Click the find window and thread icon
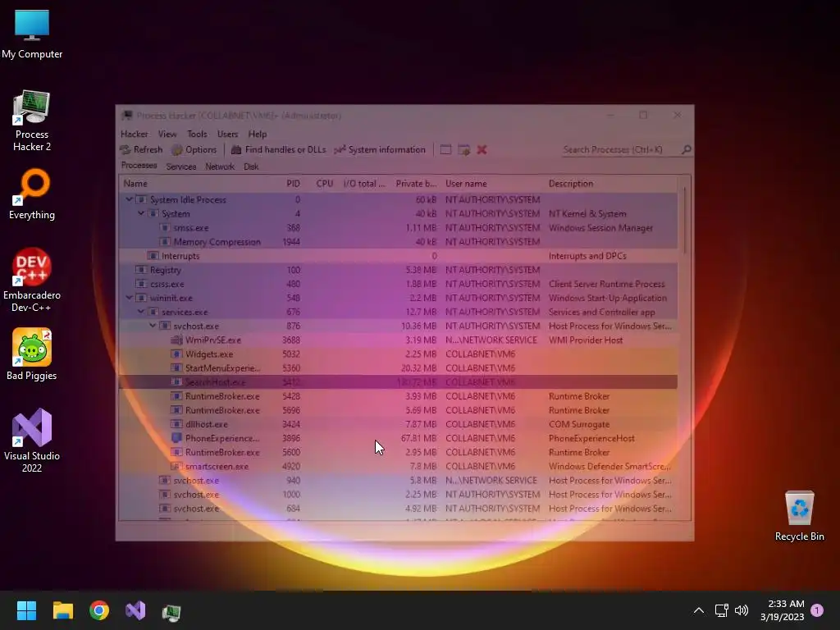The width and height of the screenshot is (840, 630). click(x=464, y=150)
